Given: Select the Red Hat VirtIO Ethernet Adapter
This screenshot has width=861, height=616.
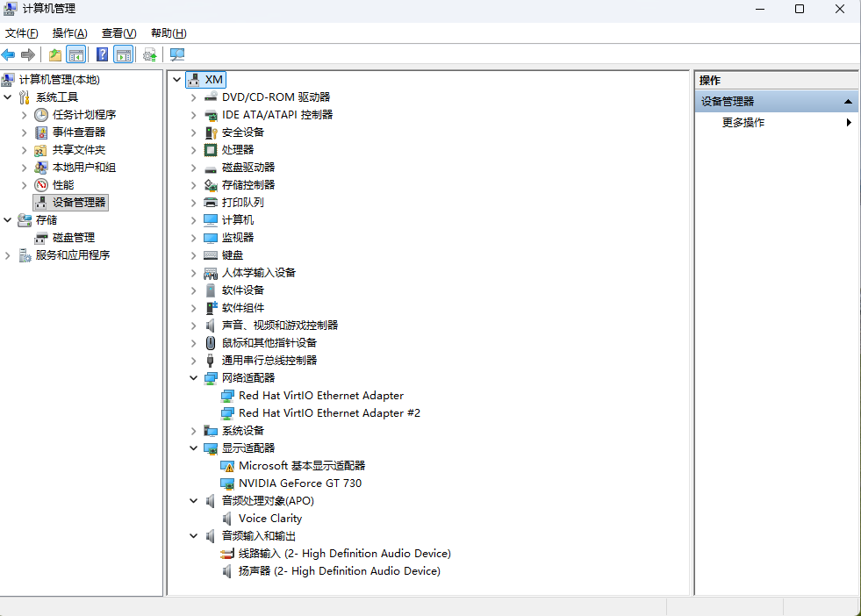Looking at the screenshot, I should pyautogui.click(x=322, y=395).
